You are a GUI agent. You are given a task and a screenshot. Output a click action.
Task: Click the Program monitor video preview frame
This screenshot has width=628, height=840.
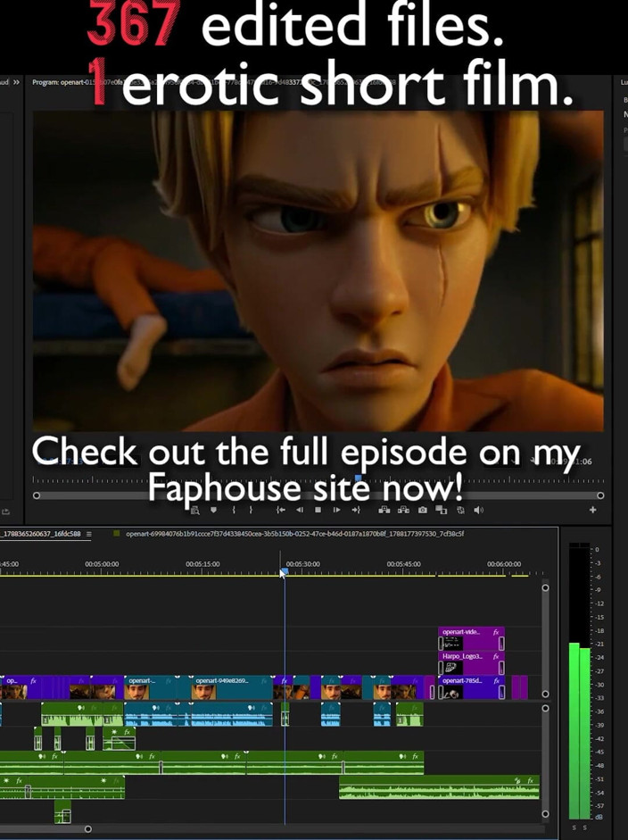coord(318,270)
